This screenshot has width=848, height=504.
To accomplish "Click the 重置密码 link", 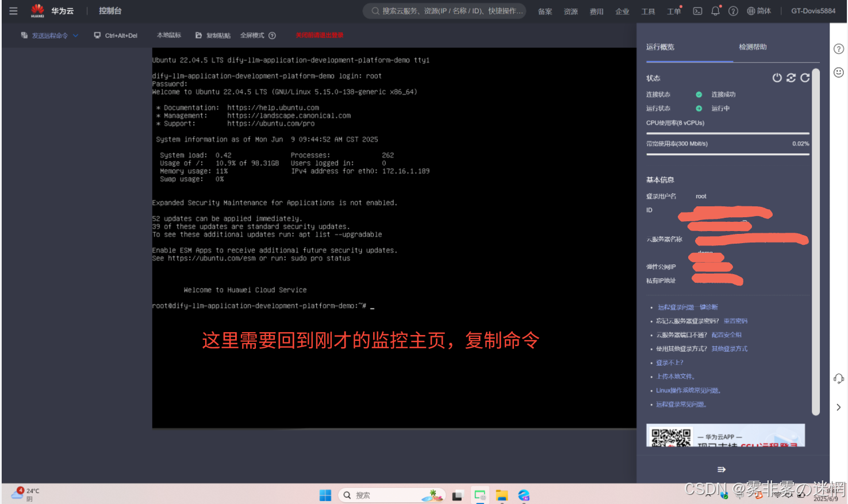I will point(735,321).
